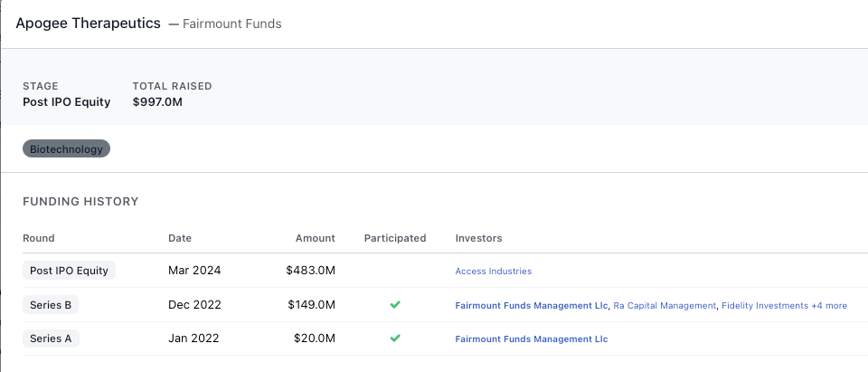Select the Series A round badge

(x=51, y=339)
